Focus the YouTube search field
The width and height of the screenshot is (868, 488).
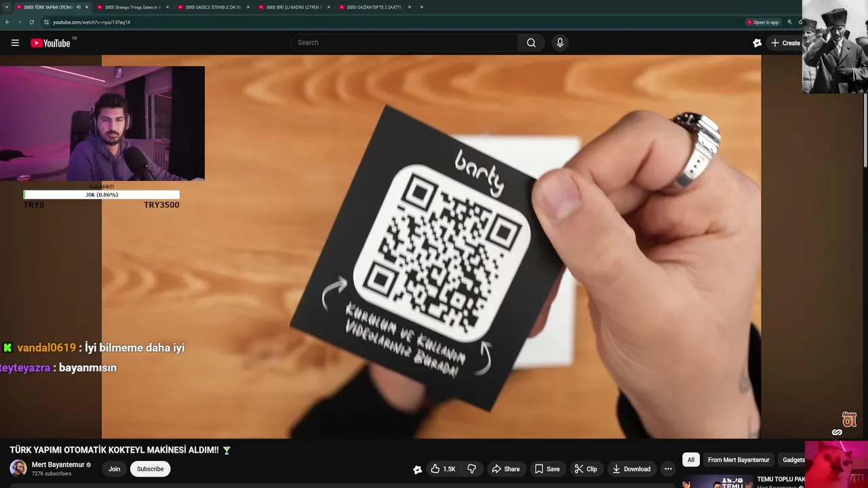pos(405,43)
